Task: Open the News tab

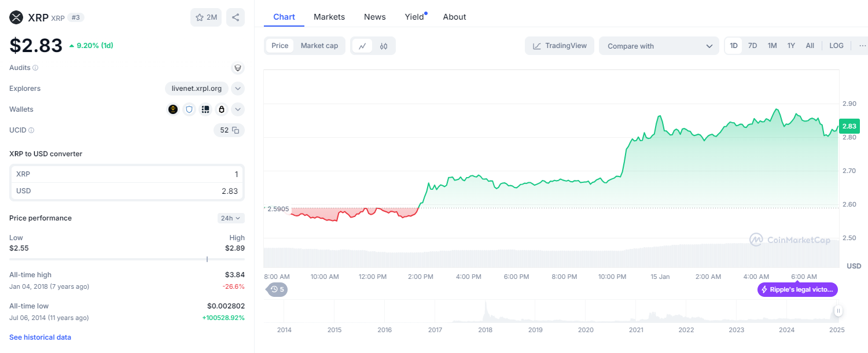Action: click(x=375, y=17)
